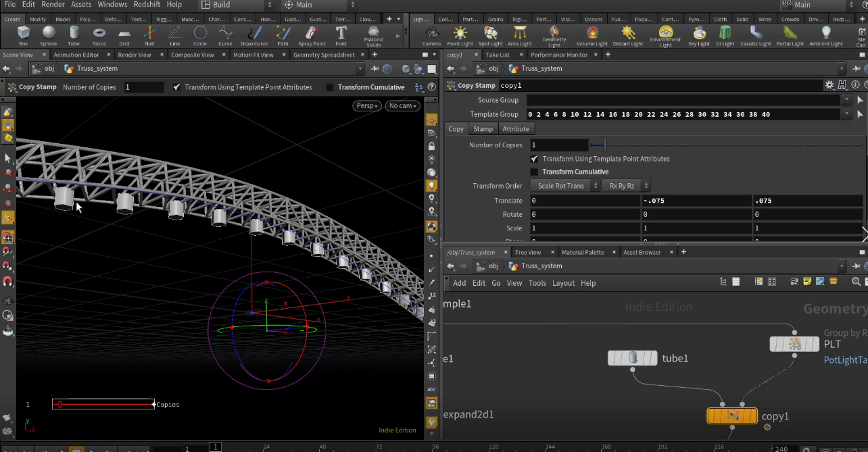Add a Point Light from the shelf
The width and height of the screenshot is (868, 452).
(x=460, y=36)
